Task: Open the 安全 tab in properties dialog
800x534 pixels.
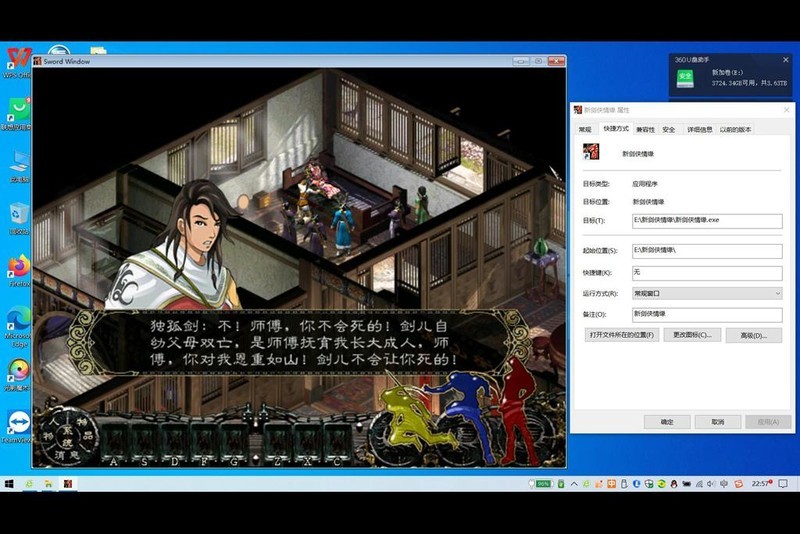Action: pos(668,130)
